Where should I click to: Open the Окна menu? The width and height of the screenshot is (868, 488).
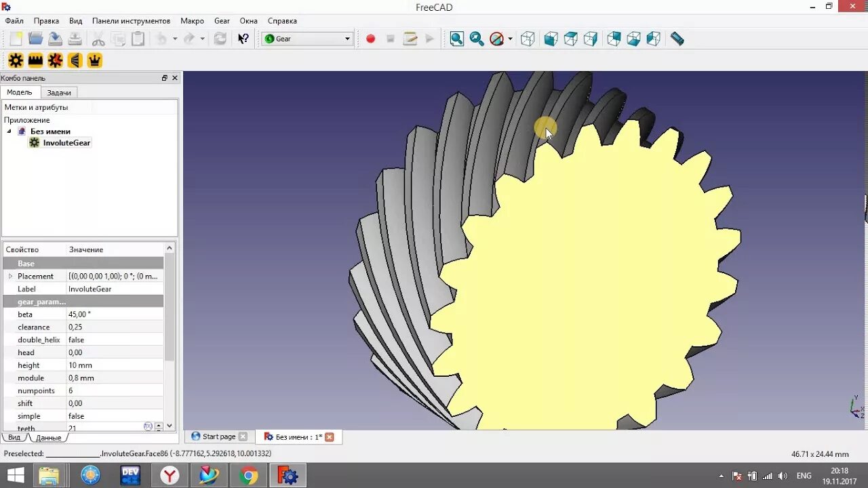pos(249,21)
